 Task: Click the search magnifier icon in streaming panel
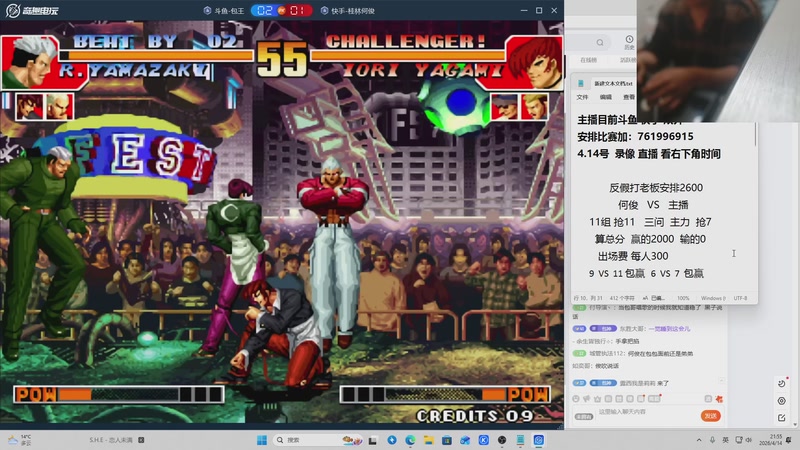(x=600, y=42)
